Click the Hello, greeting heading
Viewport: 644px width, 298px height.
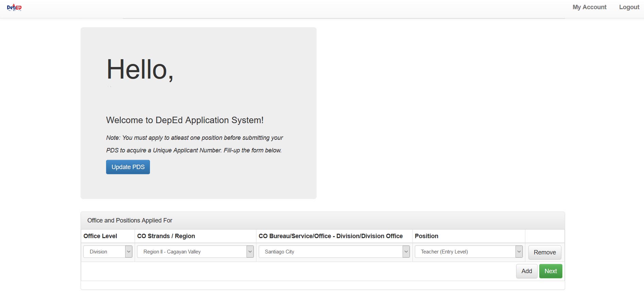click(140, 69)
